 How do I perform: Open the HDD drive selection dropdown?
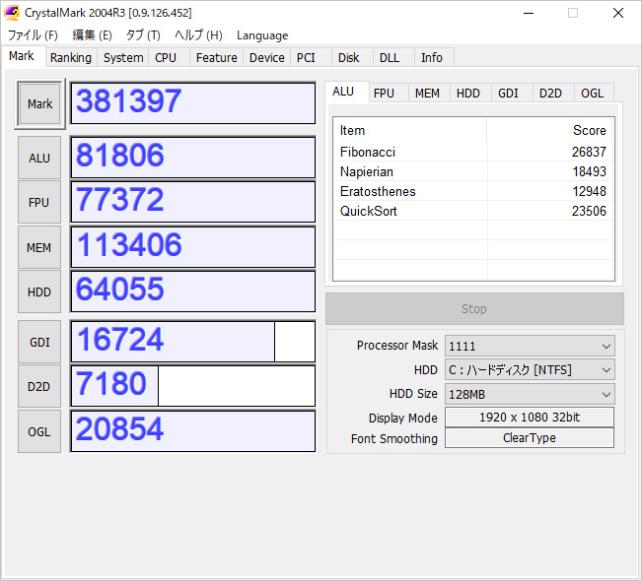529,370
